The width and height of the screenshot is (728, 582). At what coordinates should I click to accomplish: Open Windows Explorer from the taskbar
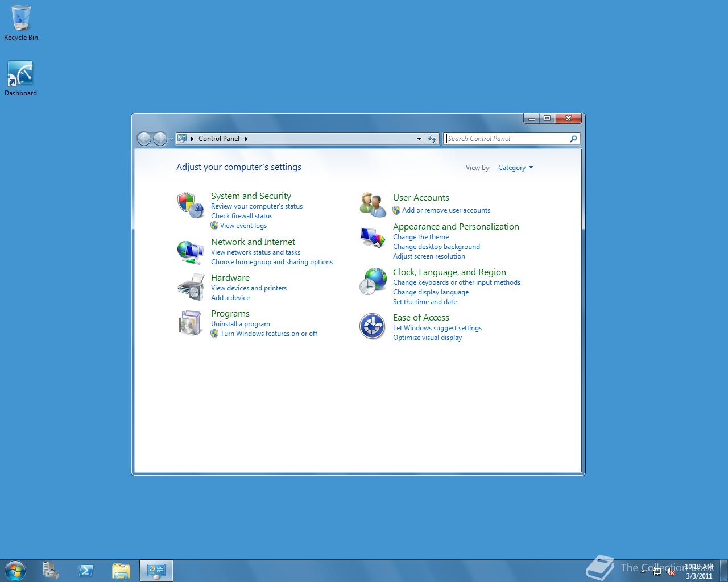coord(121,571)
